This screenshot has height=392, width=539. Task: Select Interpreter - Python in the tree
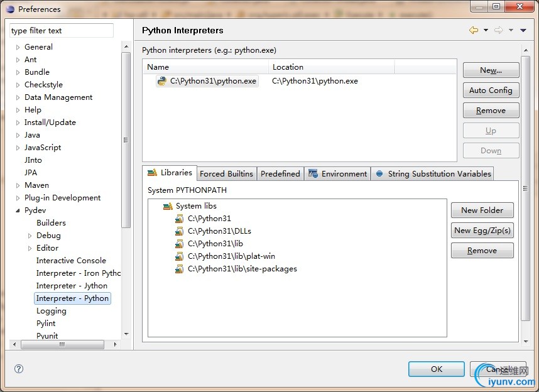72,298
